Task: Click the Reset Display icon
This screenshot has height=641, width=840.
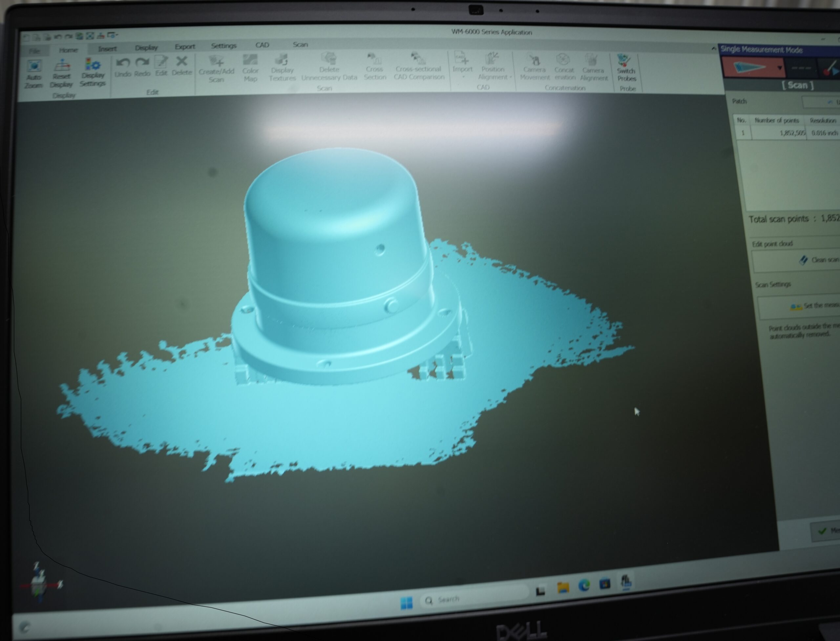Action: pos(62,66)
